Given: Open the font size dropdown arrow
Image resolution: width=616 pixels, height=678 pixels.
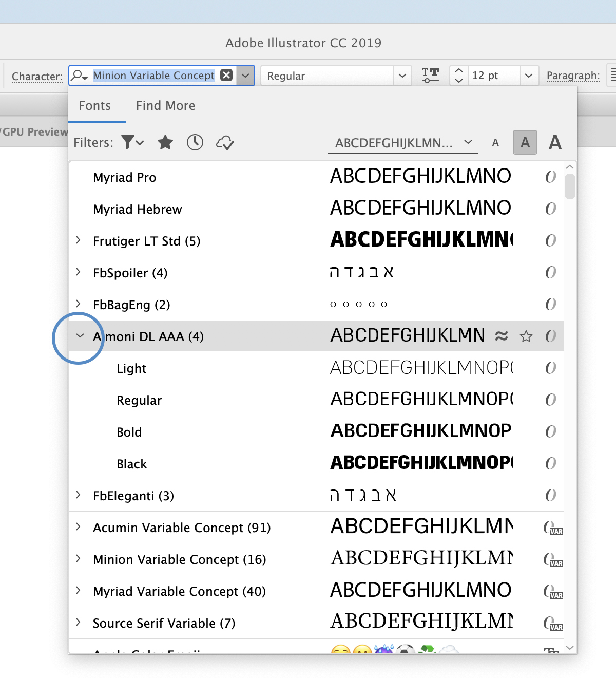Looking at the screenshot, I should (529, 76).
